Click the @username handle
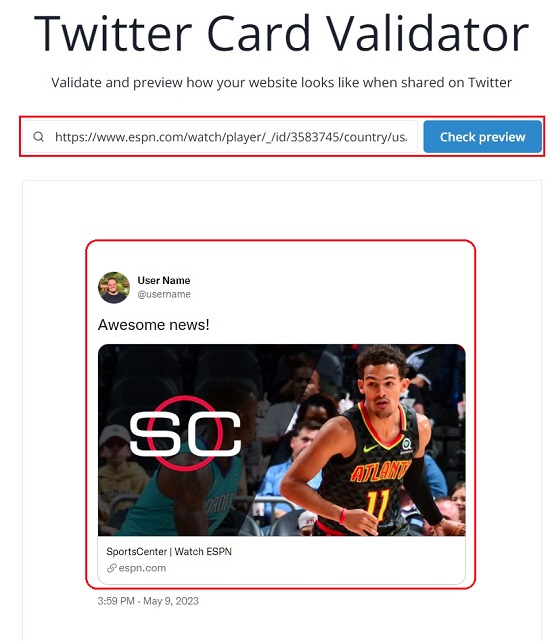550x641 pixels. (x=164, y=294)
